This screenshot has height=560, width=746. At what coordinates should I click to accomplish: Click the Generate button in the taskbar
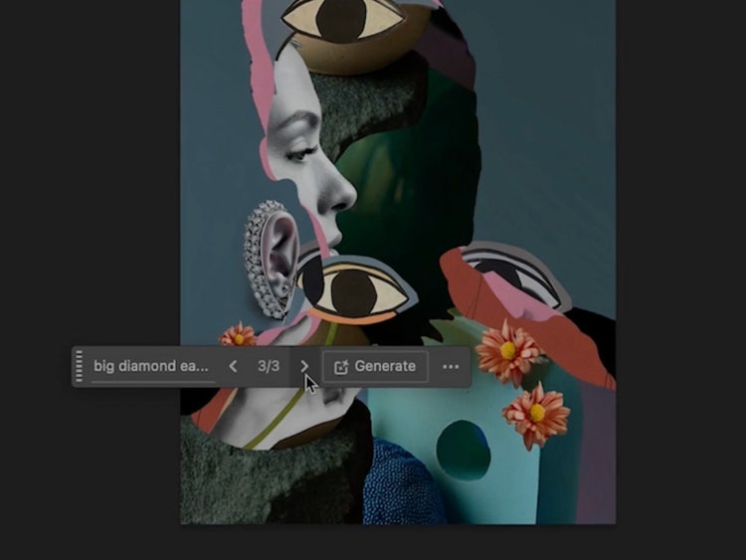375,366
